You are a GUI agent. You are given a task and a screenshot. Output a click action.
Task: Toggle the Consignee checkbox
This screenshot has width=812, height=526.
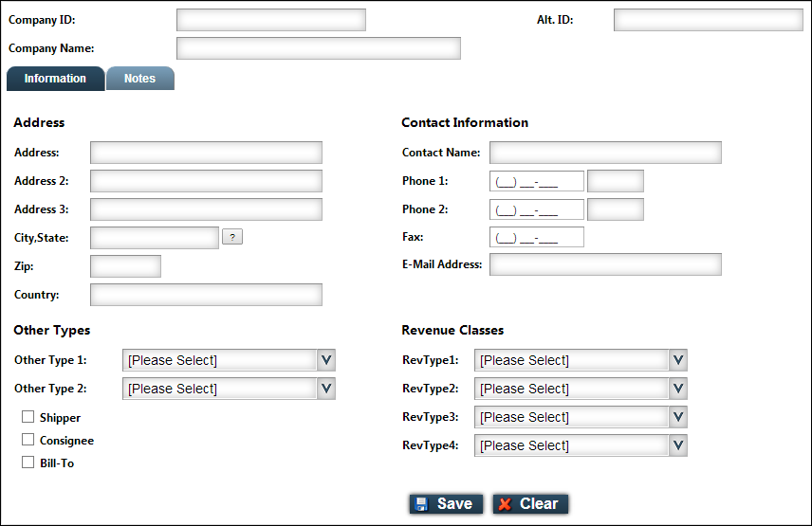[x=28, y=440]
